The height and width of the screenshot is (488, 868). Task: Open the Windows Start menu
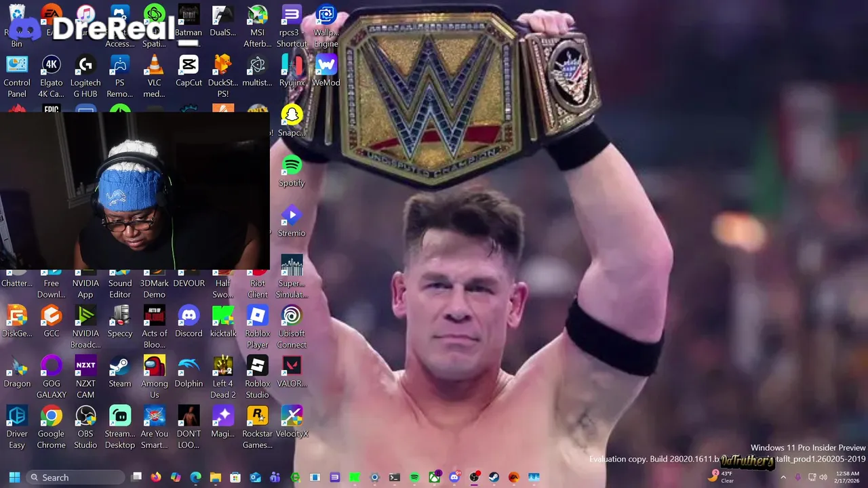(x=14, y=477)
